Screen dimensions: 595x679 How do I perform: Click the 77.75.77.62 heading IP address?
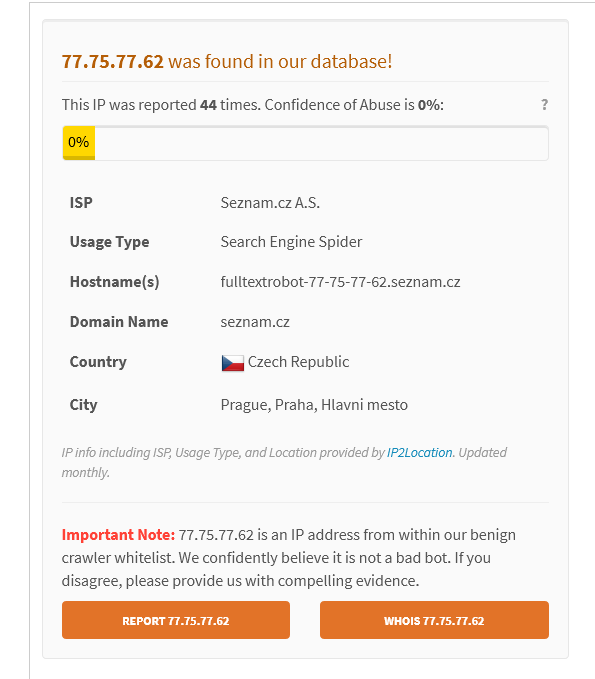113,61
